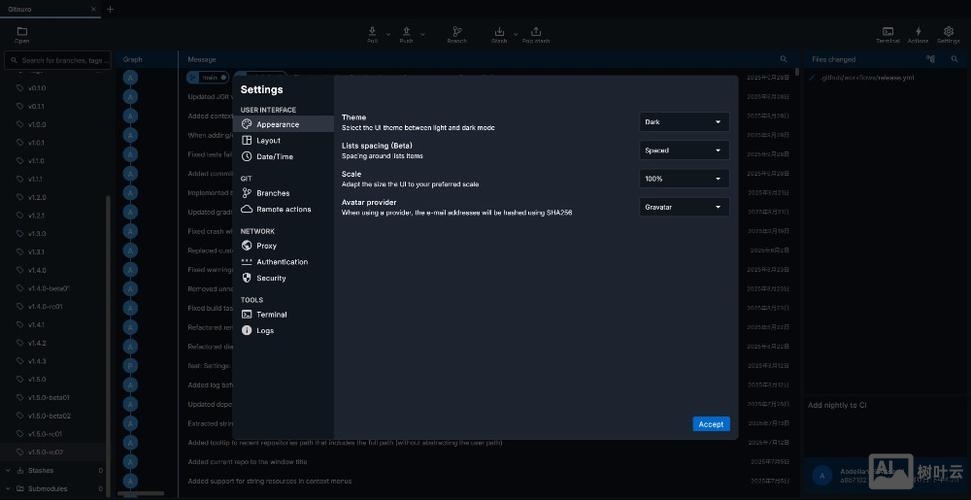Click the Pull toolbar icon

pos(372,34)
